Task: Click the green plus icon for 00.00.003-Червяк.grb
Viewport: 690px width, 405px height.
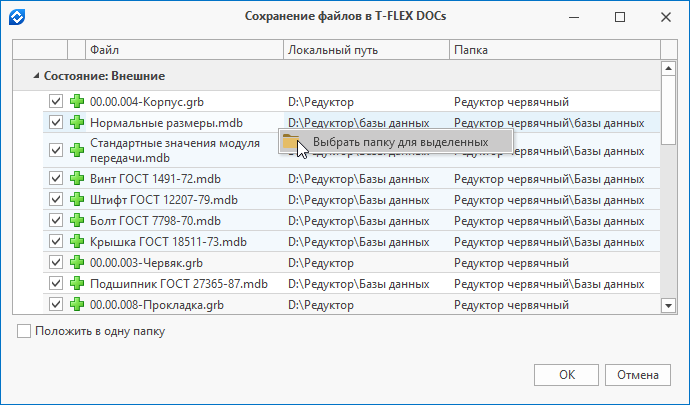Action: point(77,262)
